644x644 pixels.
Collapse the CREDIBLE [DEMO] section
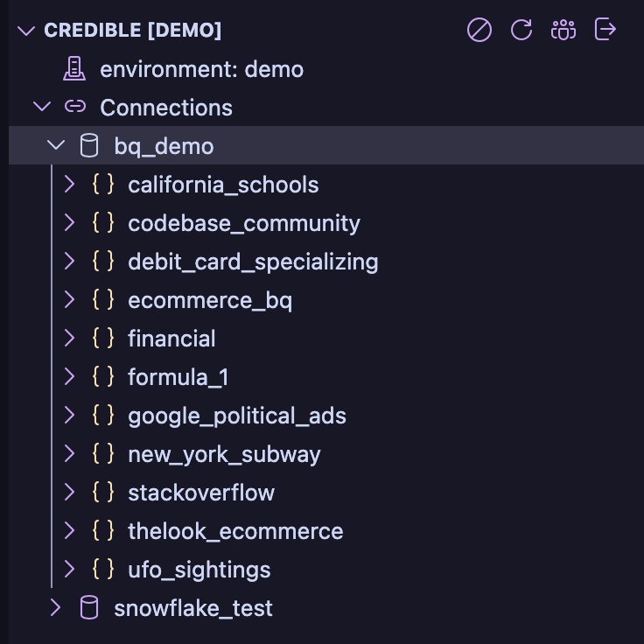(26, 31)
